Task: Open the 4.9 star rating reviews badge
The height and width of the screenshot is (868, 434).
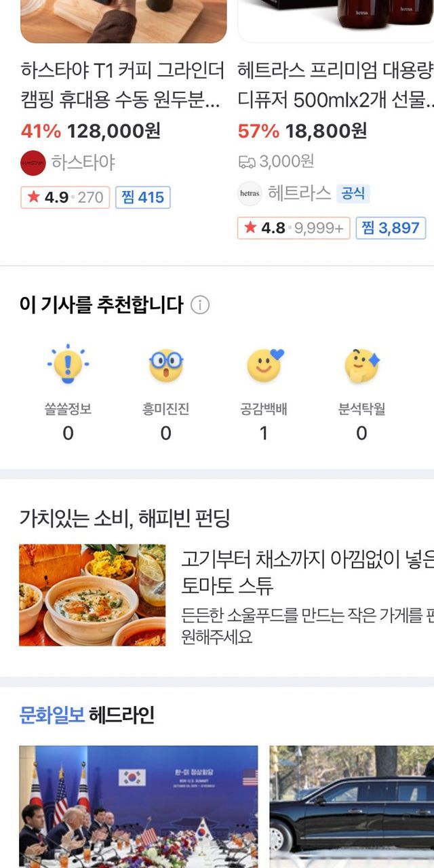Action: (x=65, y=197)
